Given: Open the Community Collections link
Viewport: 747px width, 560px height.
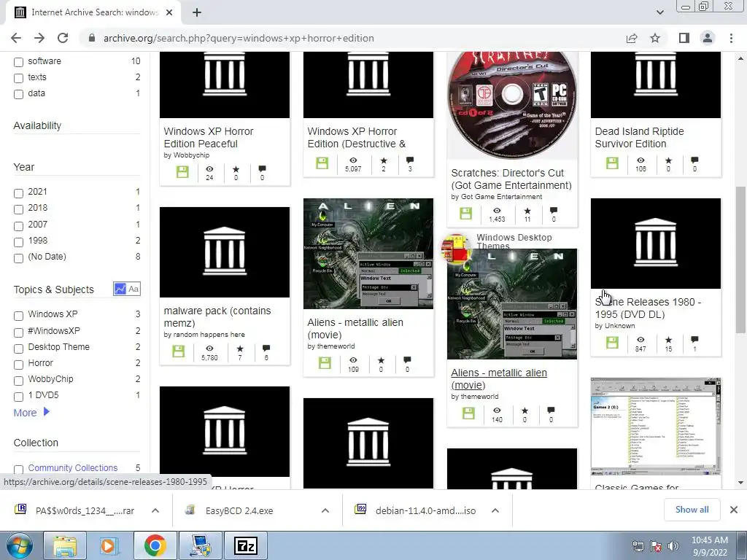Looking at the screenshot, I should click(73, 468).
